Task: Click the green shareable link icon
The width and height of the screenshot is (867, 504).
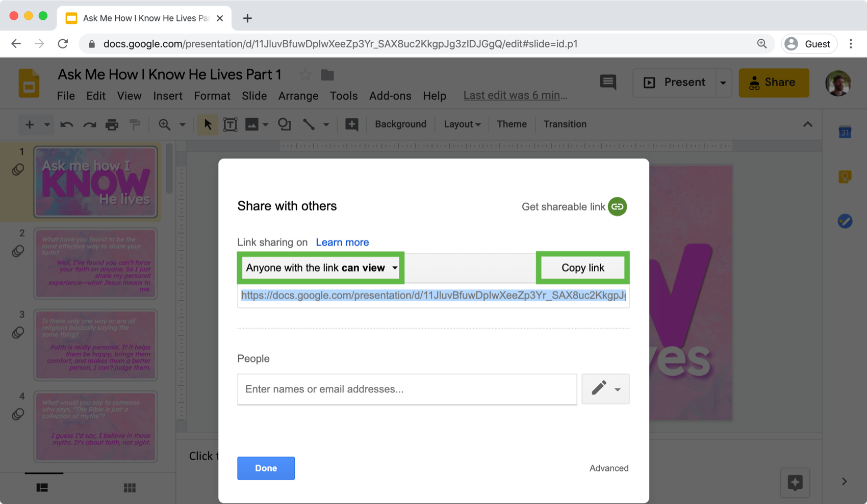Action: [617, 206]
